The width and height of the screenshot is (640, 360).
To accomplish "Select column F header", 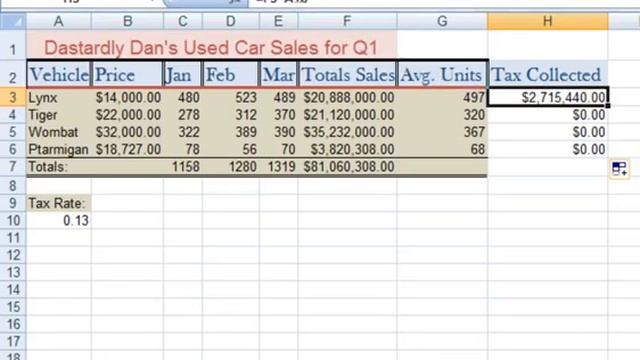I will tap(347, 22).
